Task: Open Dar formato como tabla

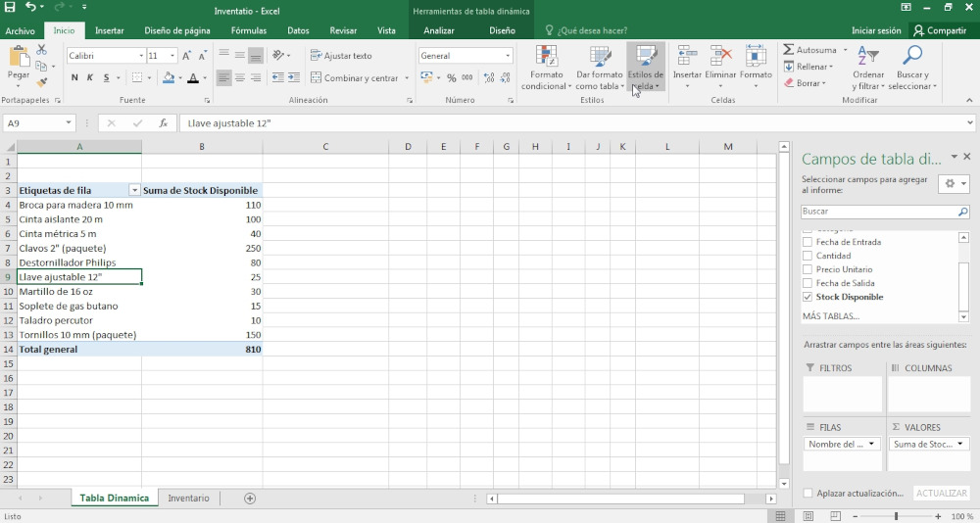Action: coord(600,68)
